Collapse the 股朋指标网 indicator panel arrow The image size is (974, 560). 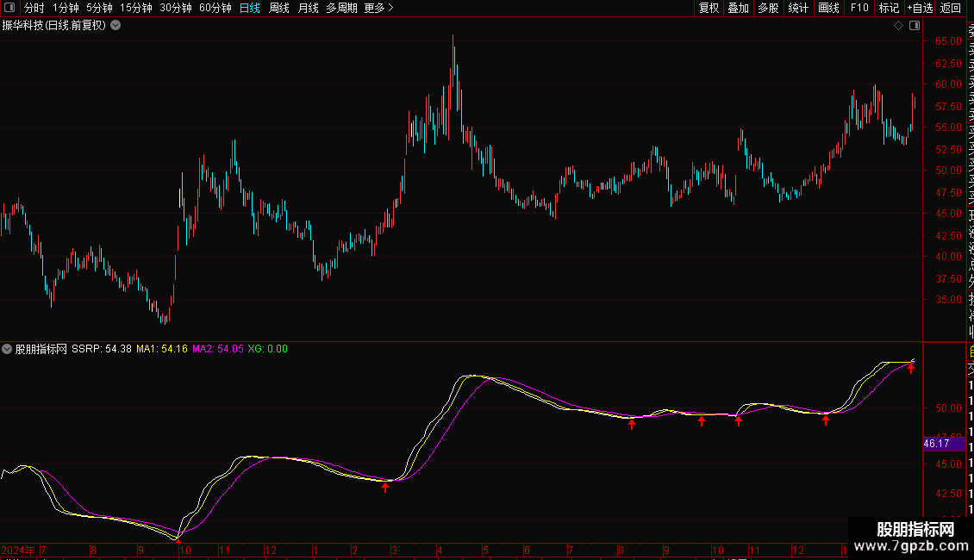(x=7, y=349)
